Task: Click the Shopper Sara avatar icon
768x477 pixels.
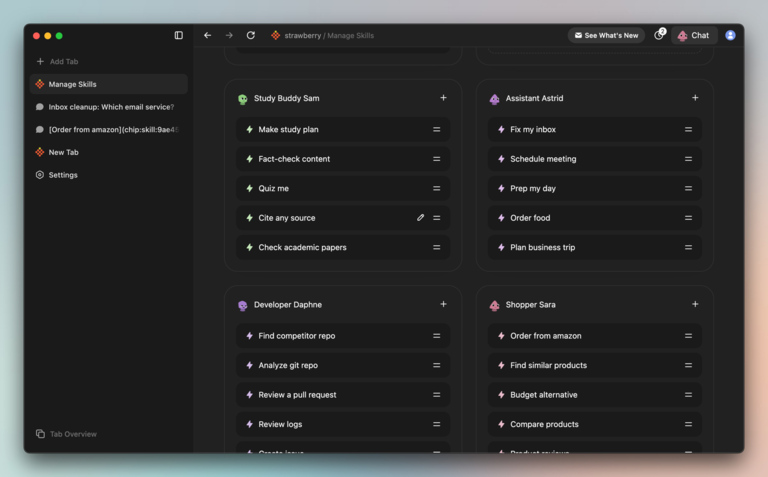Action: (x=494, y=305)
